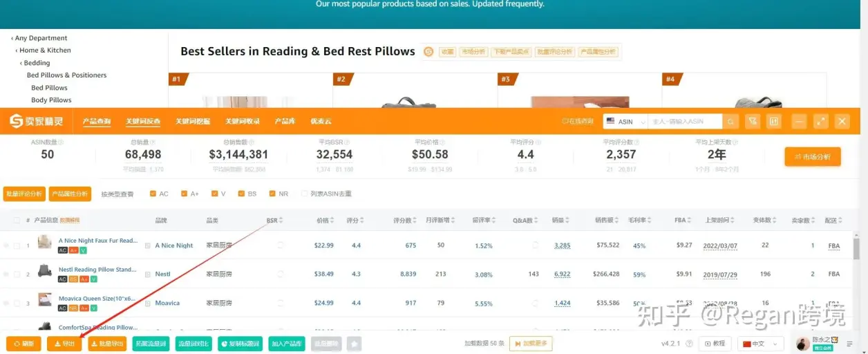Image resolution: width=868 pixels, height=354 pixels.
Task: Sort by 销量 column header
Action: click(x=559, y=221)
